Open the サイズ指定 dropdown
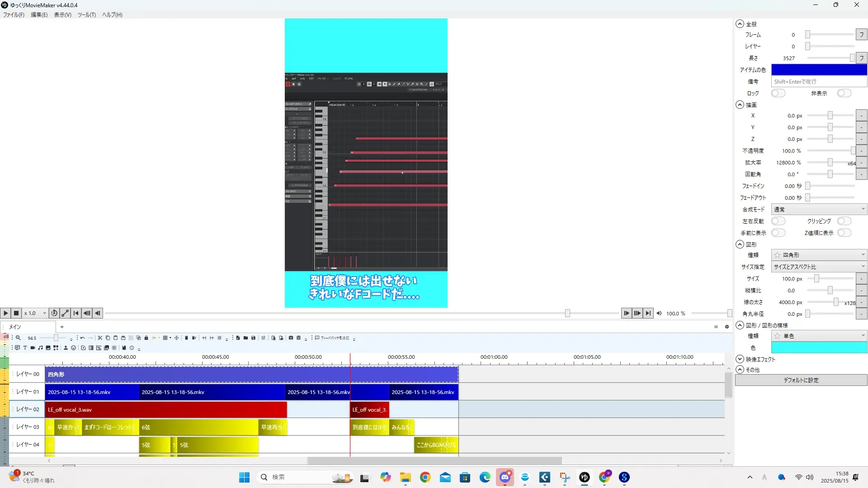The height and width of the screenshot is (488, 868). (819, 267)
